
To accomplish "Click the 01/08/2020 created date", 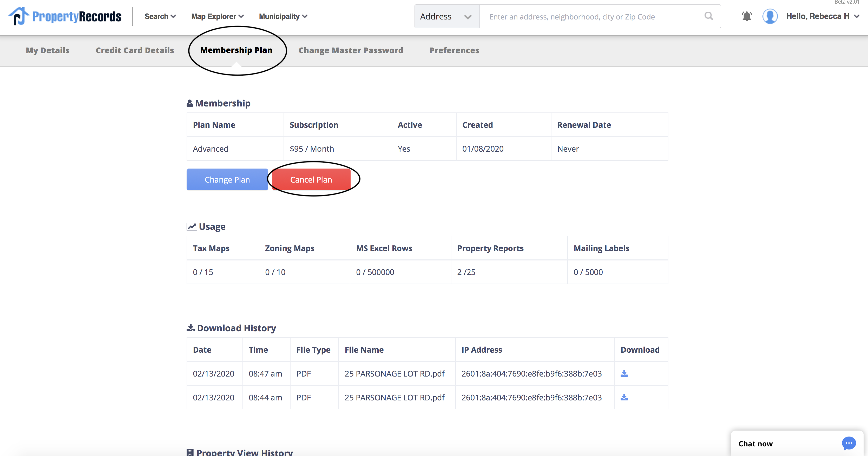I will pyautogui.click(x=483, y=149).
